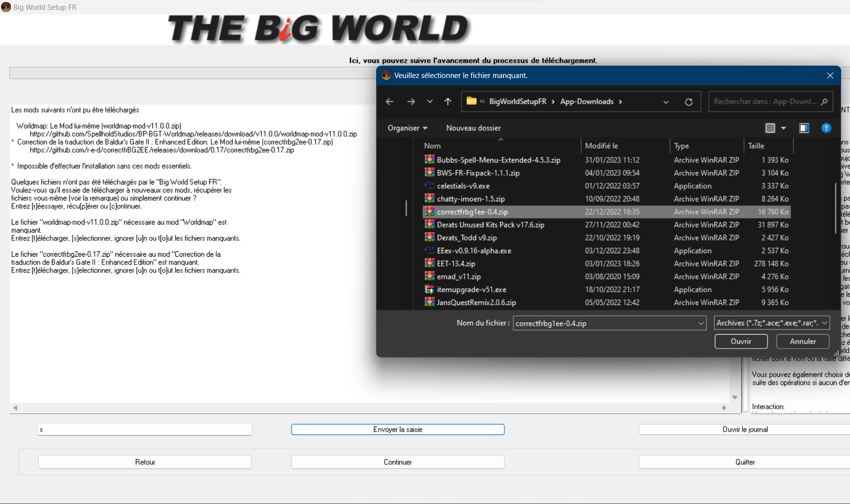850x504 pixels.
Task: Click the dialog title bar app icon
Action: pyautogui.click(x=386, y=76)
